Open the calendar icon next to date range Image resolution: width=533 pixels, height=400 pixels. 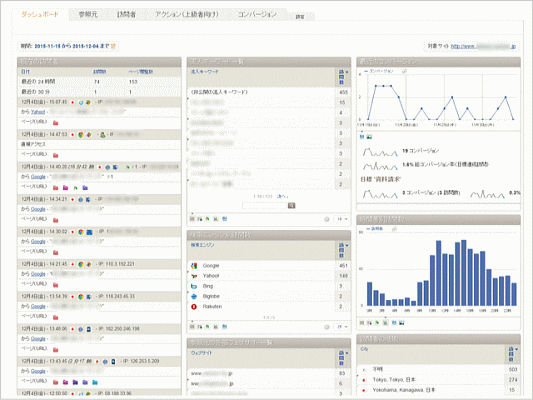coord(114,46)
